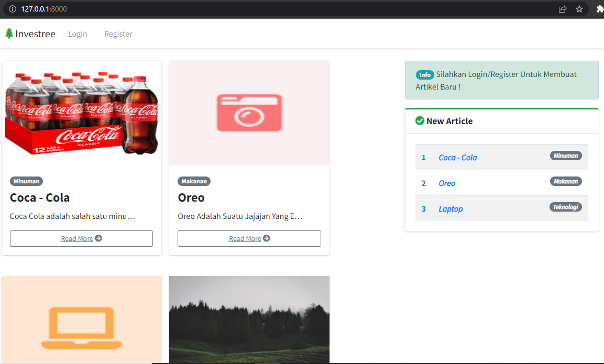Click the Info badge in the alert
Viewport: 604px width, 364px height.
(425, 75)
